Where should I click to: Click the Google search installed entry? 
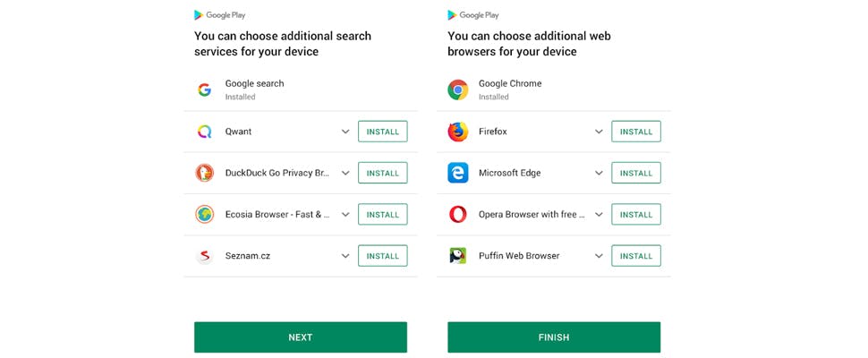coord(254,89)
